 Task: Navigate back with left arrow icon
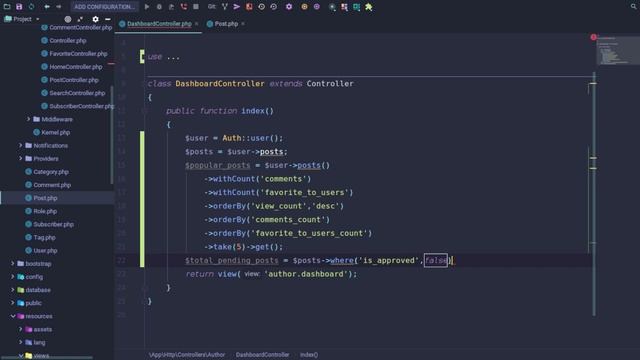[x=47, y=7]
